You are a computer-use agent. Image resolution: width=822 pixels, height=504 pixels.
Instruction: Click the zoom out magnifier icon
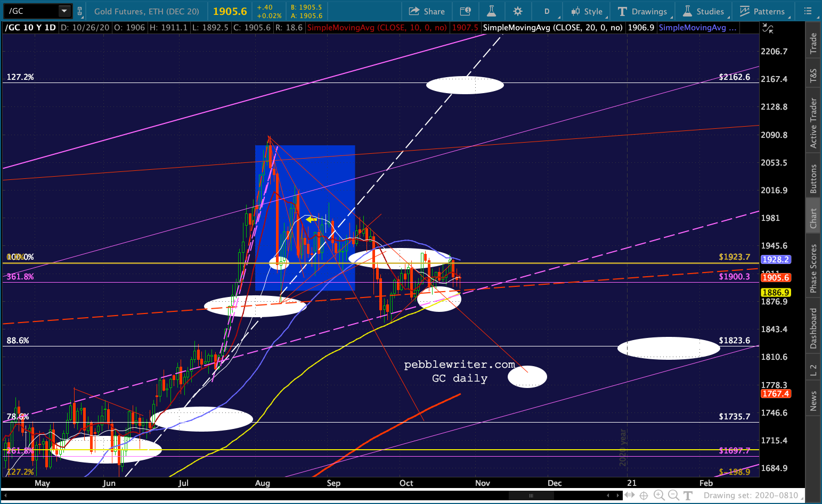tap(673, 495)
